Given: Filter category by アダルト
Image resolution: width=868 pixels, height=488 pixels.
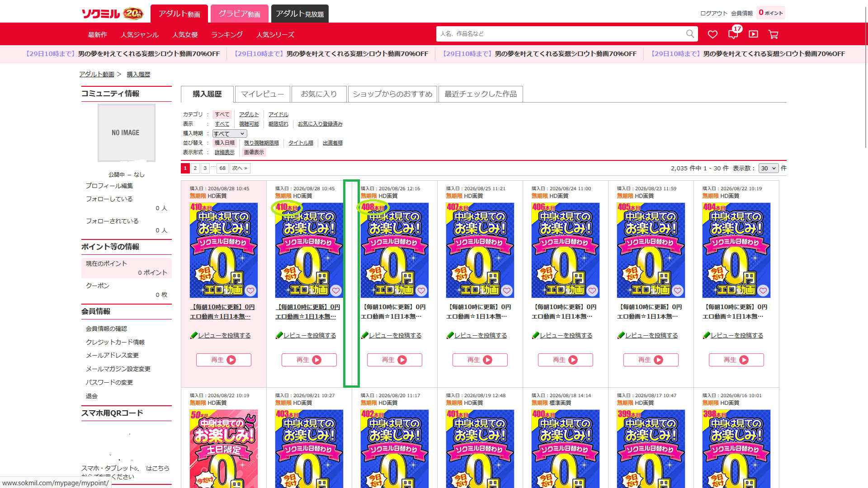Looking at the screenshot, I should pyautogui.click(x=249, y=114).
